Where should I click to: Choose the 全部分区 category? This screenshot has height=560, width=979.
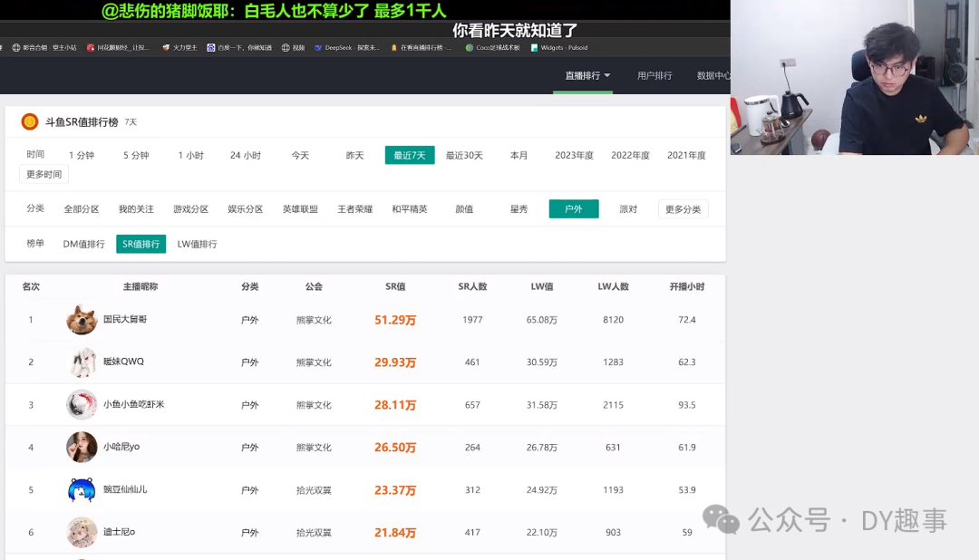[x=82, y=209]
